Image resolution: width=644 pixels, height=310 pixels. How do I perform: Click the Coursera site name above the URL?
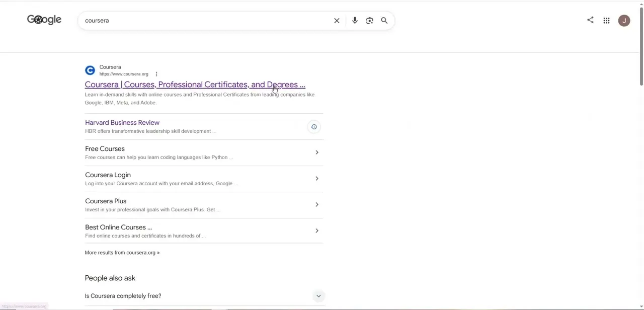tap(110, 67)
